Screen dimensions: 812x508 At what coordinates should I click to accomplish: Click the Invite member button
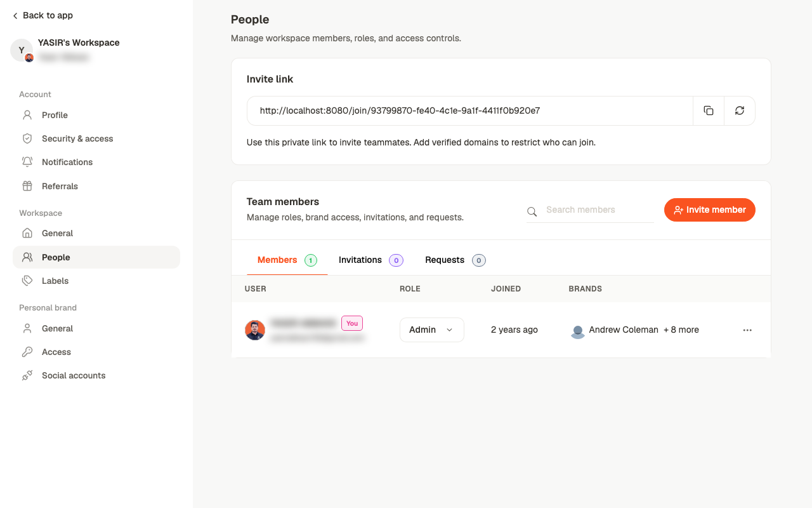pos(709,210)
